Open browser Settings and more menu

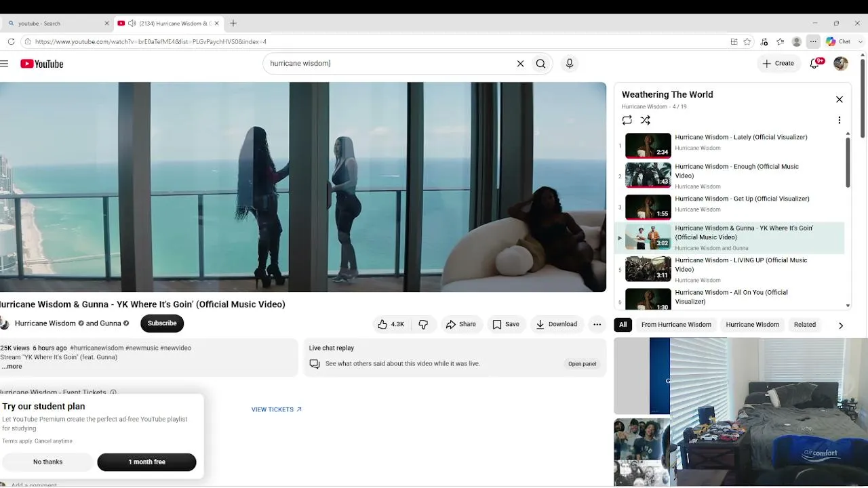point(813,41)
